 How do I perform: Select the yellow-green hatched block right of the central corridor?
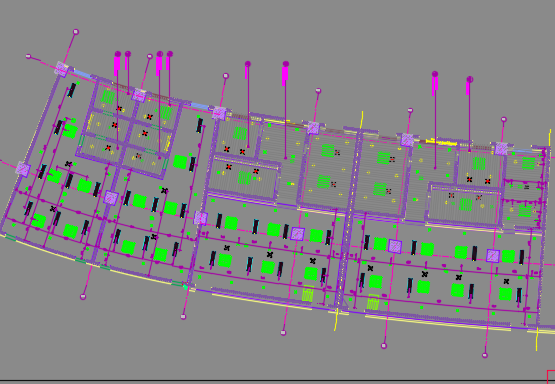click(373, 302)
